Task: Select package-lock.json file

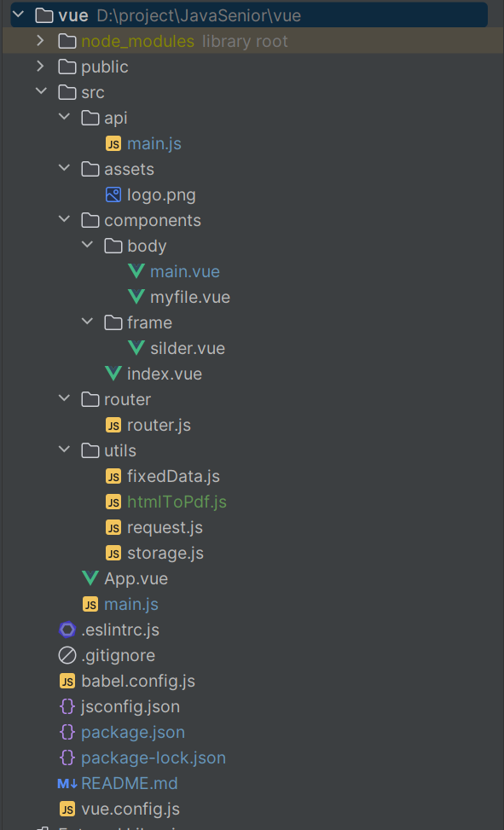Action: point(154,757)
